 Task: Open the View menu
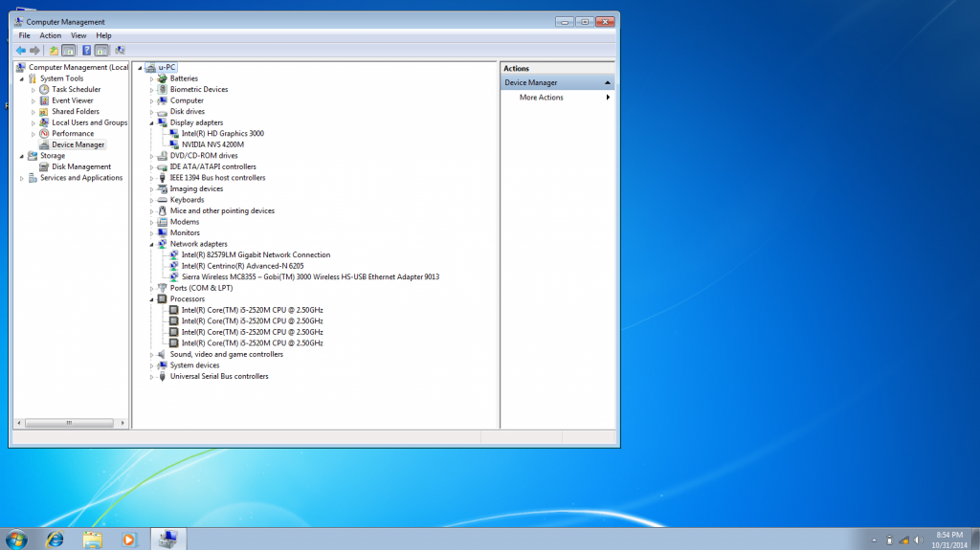78,35
